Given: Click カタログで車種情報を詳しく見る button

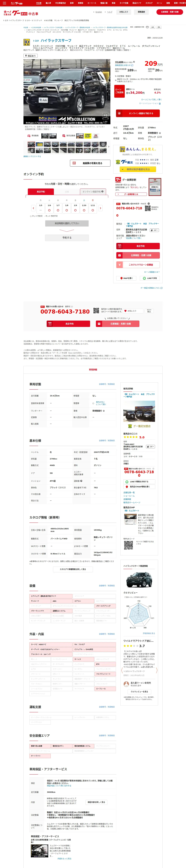Looking at the screenshot, I should (73, 569).
